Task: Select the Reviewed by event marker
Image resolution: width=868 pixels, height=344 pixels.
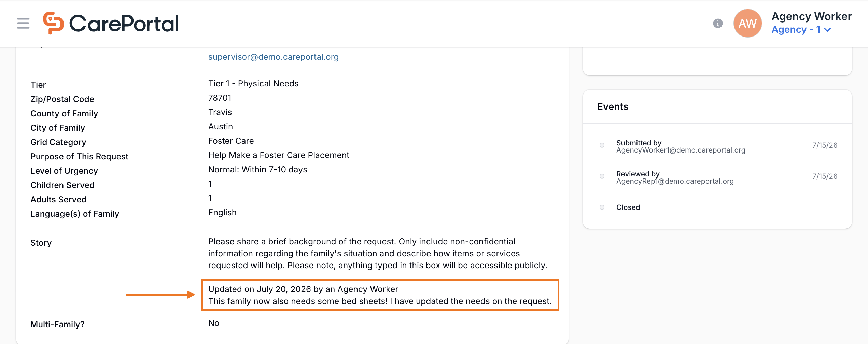Action: (x=602, y=176)
